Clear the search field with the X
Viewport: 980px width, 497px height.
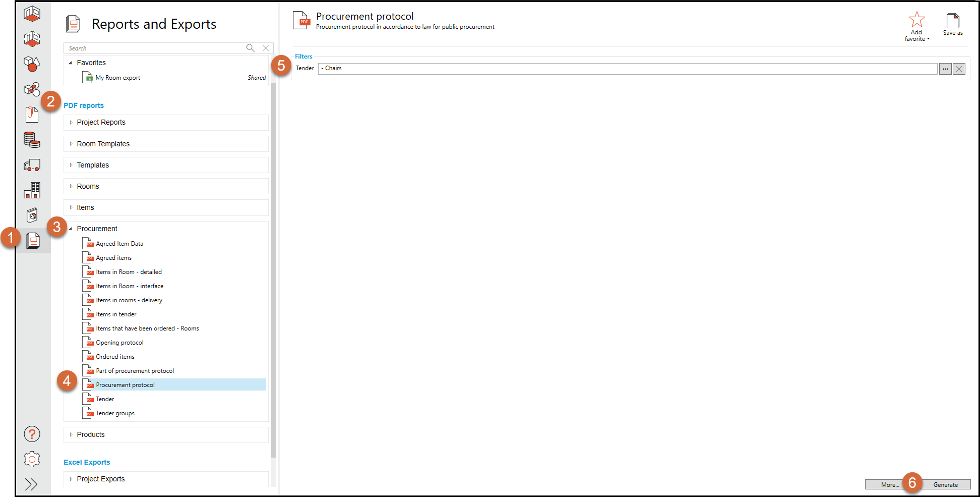tap(266, 48)
